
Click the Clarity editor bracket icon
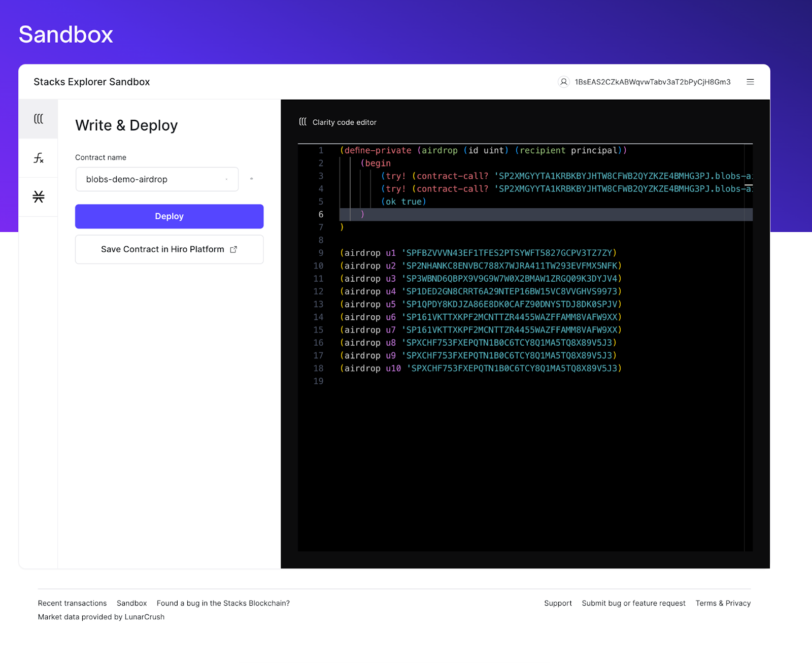tap(303, 122)
